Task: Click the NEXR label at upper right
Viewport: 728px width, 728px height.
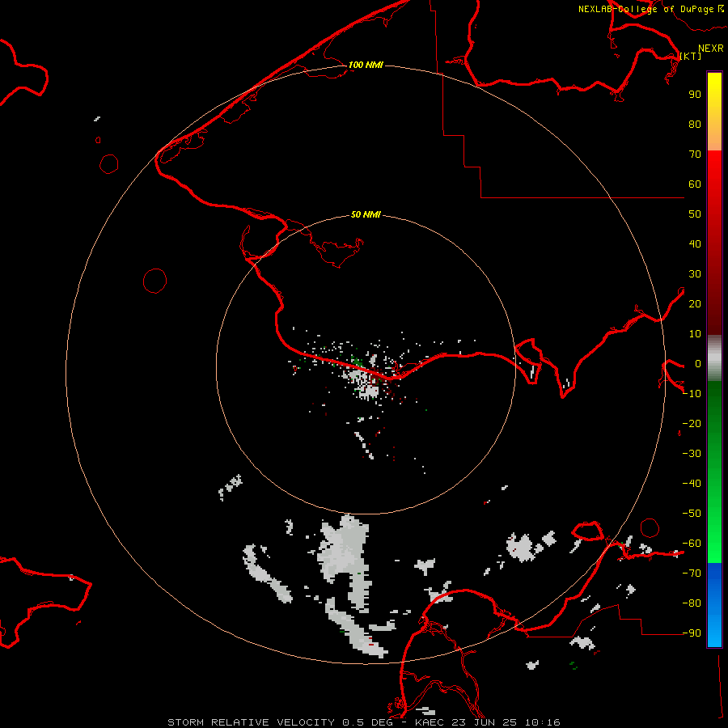Action: pyautogui.click(x=711, y=49)
